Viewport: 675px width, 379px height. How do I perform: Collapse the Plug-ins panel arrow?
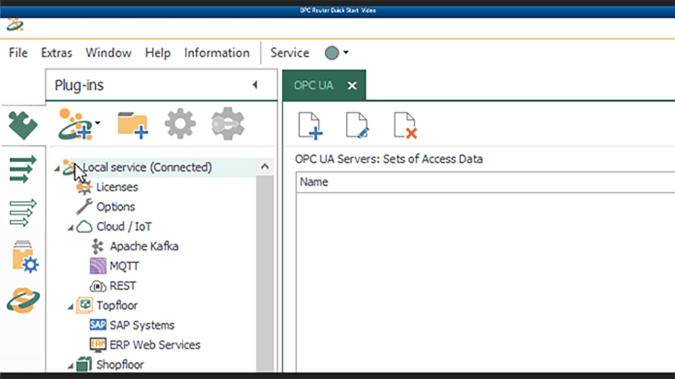coord(255,85)
